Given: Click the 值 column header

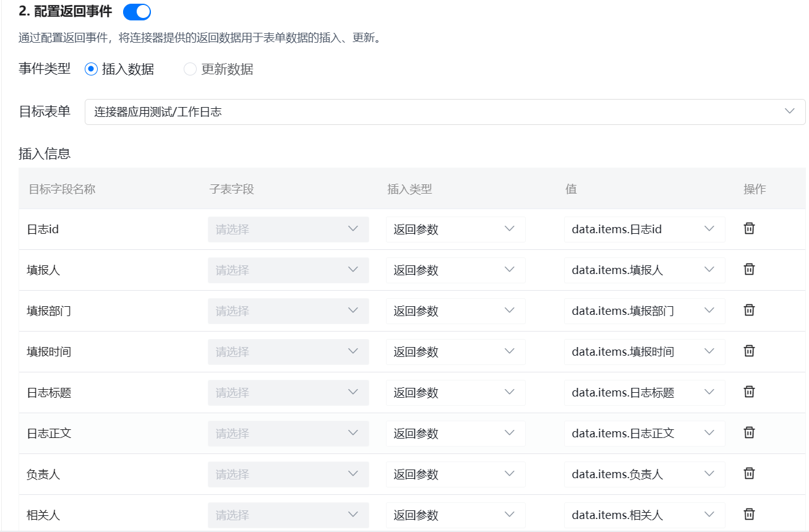Looking at the screenshot, I should (571, 189).
